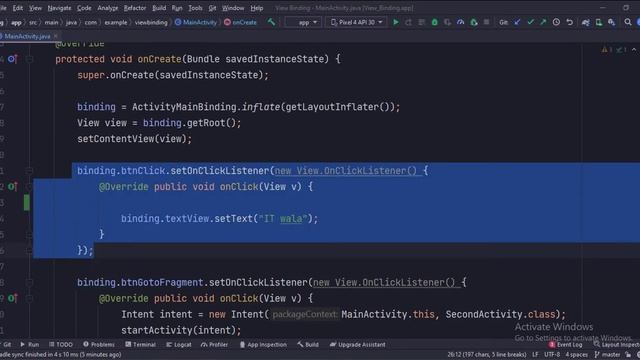This screenshot has width=640, height=360.
Task: Click Git Push green arrow icon
Action: click(543, 22)
